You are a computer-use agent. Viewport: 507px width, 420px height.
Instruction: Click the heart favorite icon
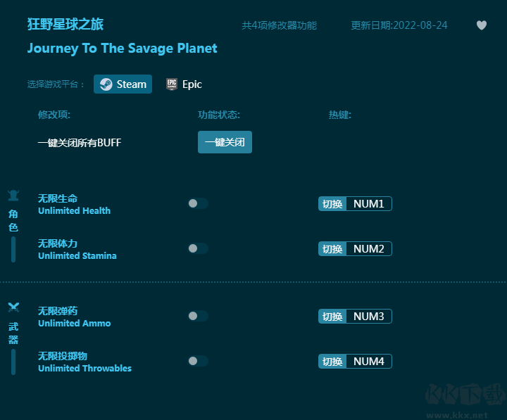pos(482,25)
